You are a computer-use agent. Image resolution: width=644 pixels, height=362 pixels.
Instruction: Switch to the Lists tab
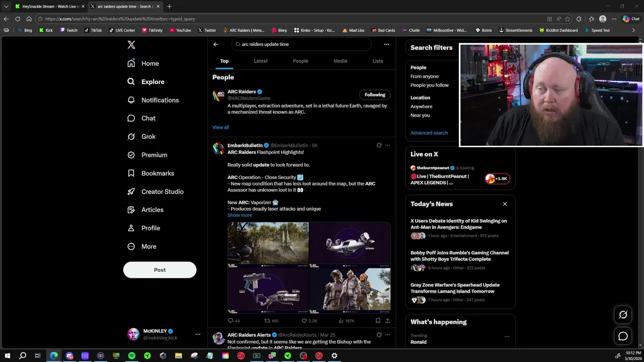coord(377,61)
